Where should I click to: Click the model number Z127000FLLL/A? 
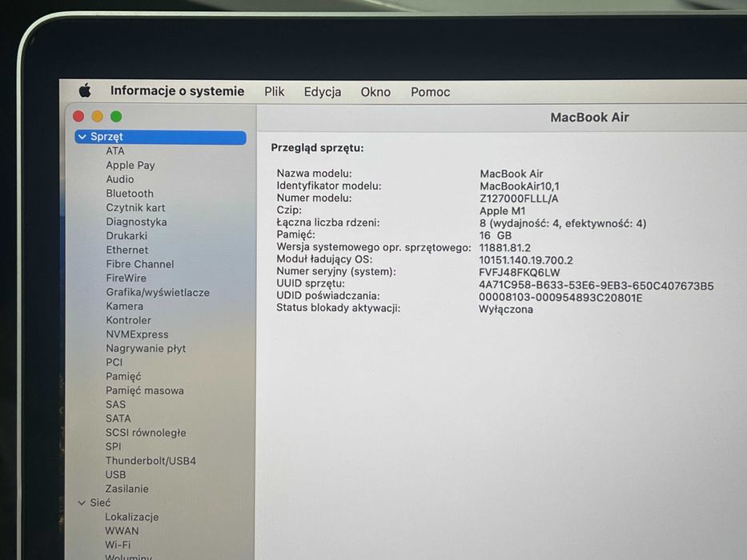(x=519, y=198)
